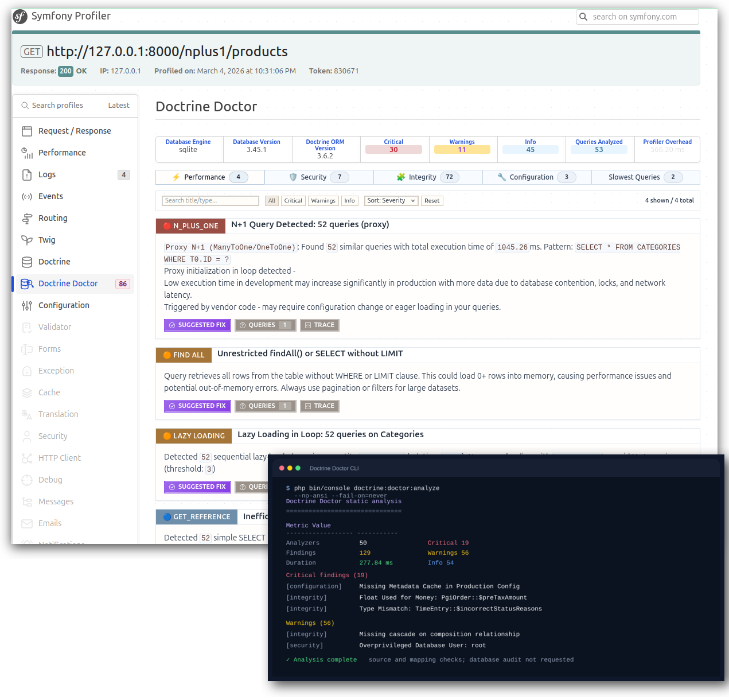This screenshot has width=729, height=700.
Task: Click the Latest profile link
Action: (x=119, y=106)
